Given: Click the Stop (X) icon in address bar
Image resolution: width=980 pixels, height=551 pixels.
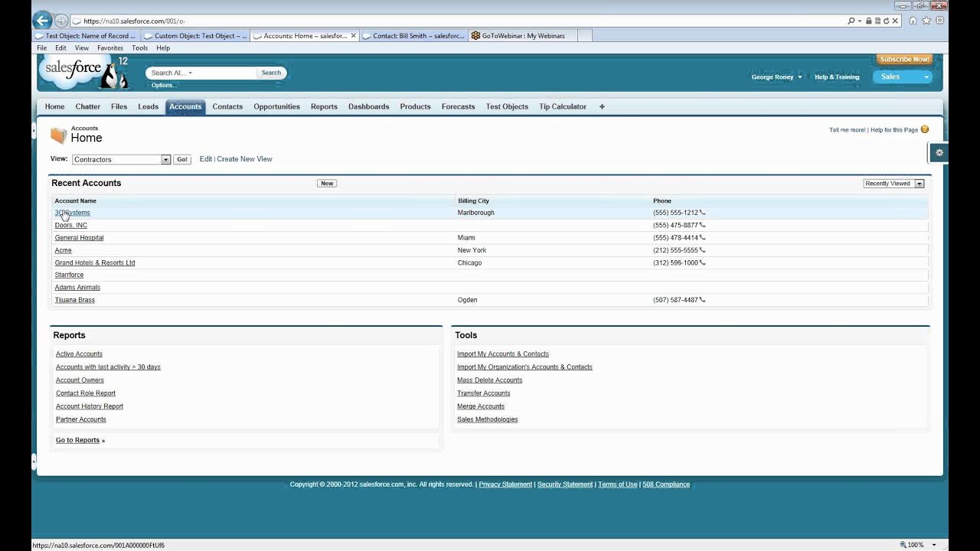Looking at the screenshot, I should 895,21.
